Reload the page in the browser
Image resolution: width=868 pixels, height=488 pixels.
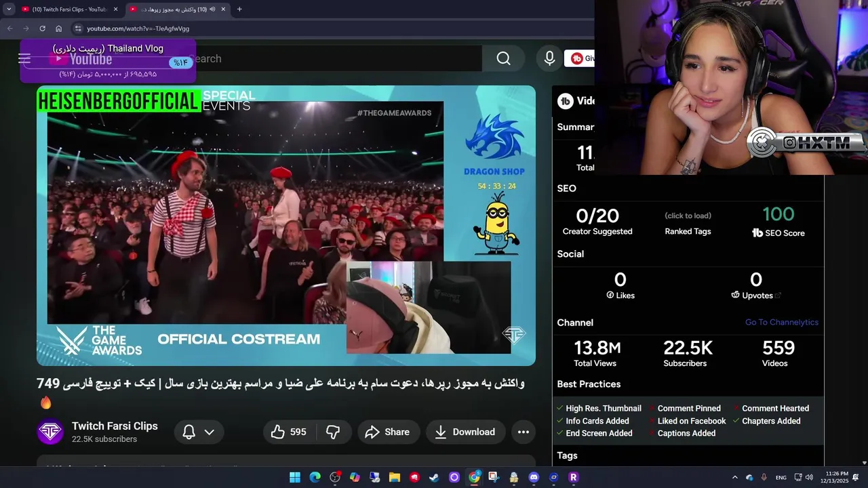42,28
